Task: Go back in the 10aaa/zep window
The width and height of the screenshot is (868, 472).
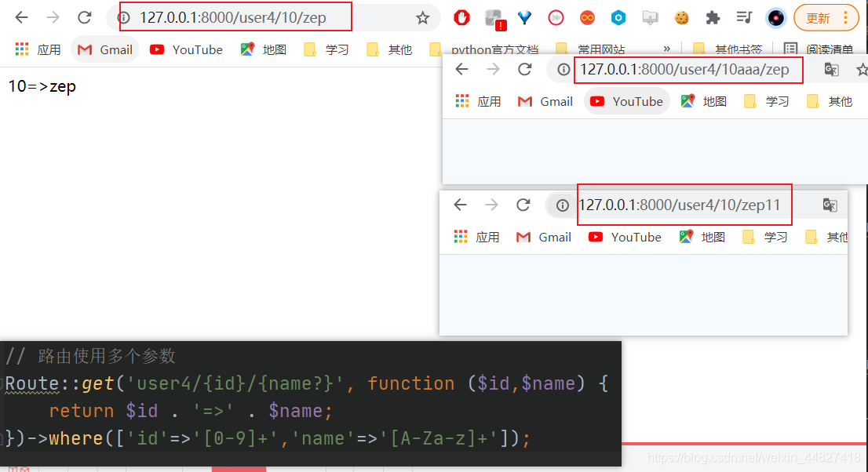Action: (x=461, y=69)
